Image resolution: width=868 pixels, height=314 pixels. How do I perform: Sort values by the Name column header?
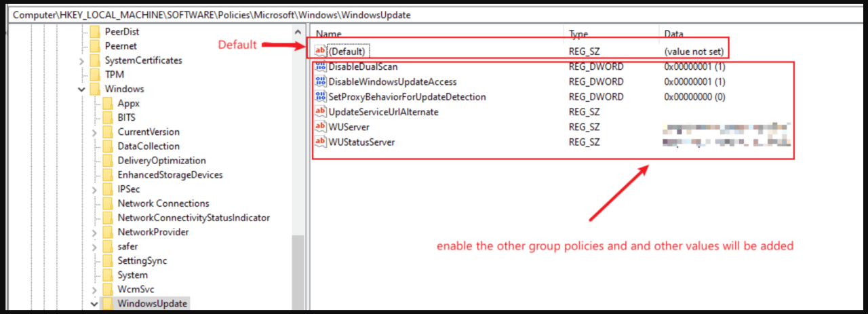[x=329, y=33]
